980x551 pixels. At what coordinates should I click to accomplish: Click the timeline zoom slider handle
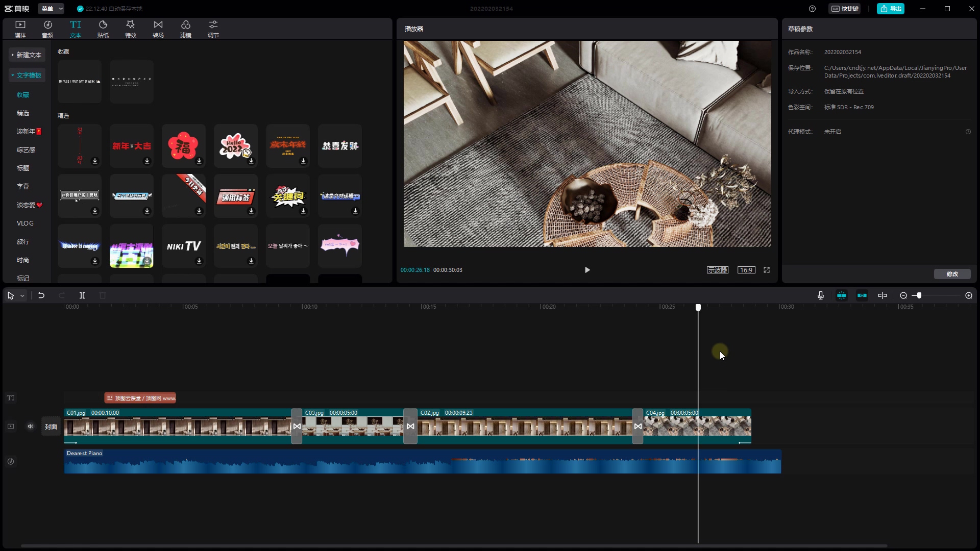click(919, 295)
